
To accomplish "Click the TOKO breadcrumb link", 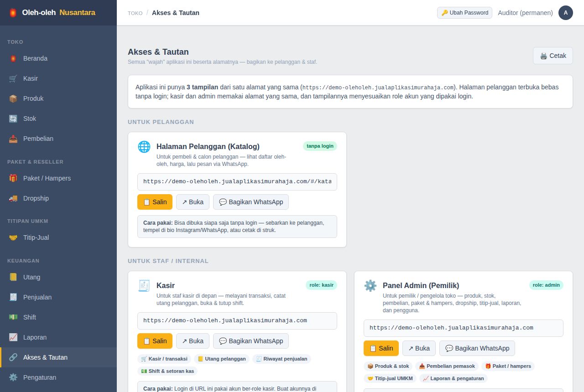I will pyautogui.click(x=135, y=13).
